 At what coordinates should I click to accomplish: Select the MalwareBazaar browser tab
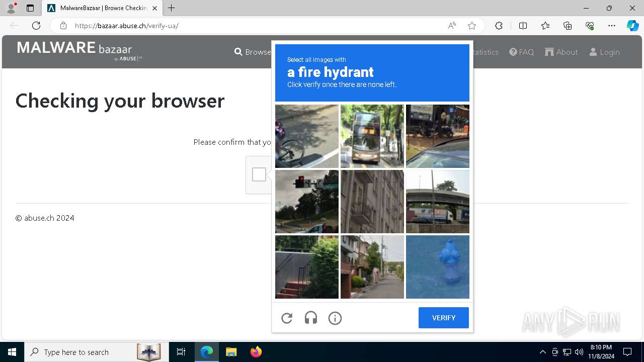pyautogui.click(x=102, y=8)
